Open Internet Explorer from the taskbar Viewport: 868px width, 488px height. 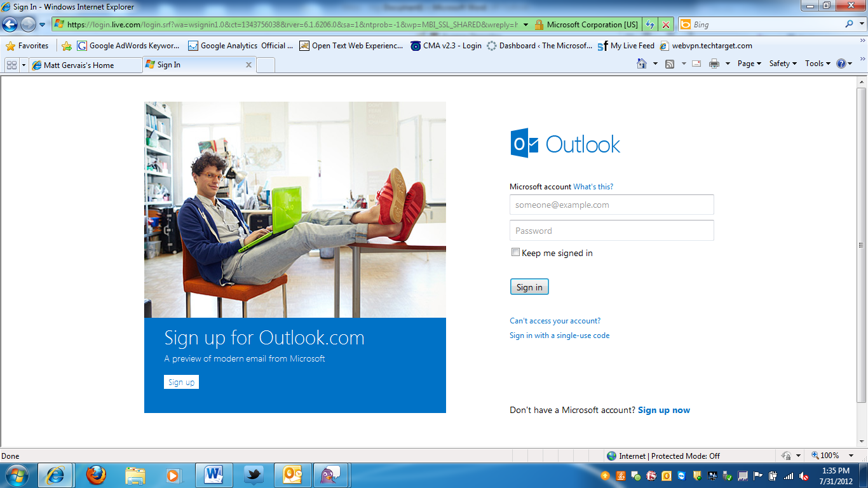[56, 475]
